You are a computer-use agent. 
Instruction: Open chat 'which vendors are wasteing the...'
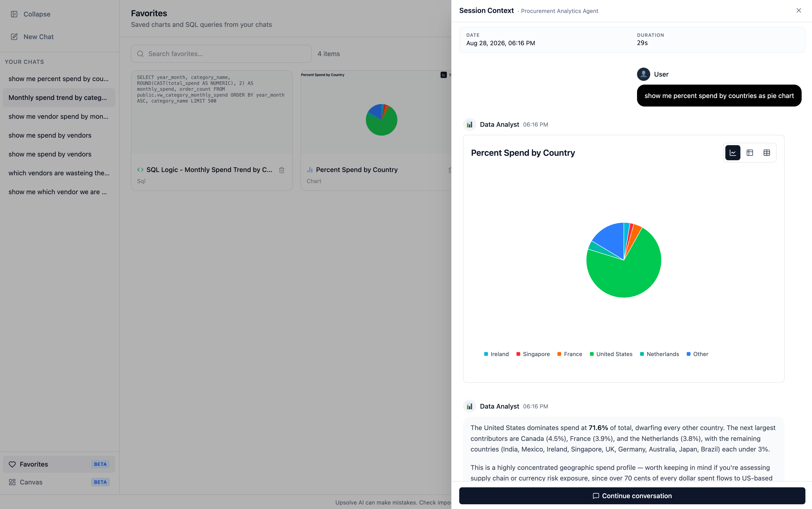pos(59,173)
